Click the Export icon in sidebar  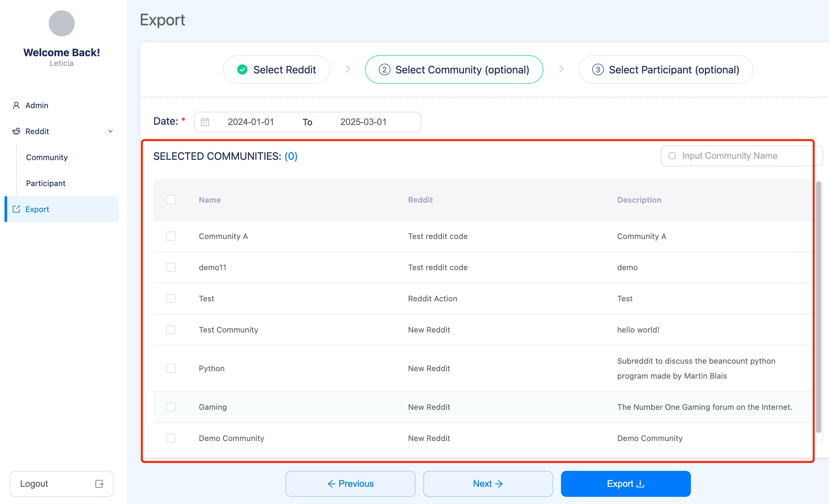click(16, 209)
